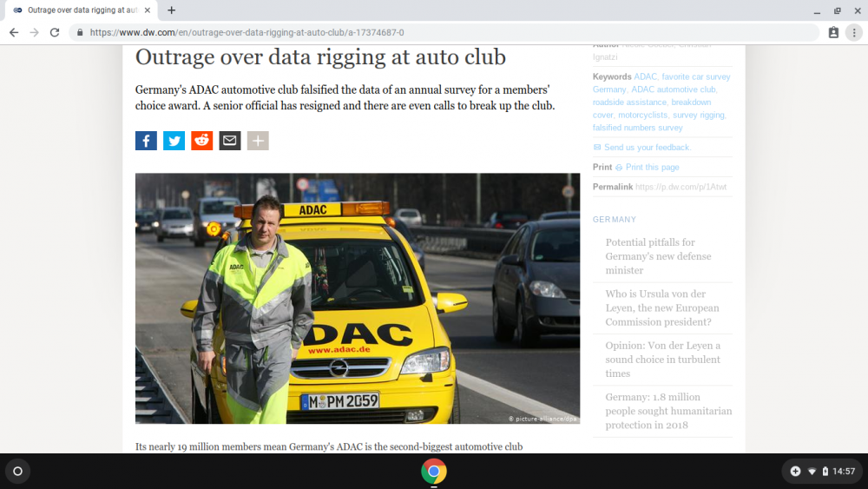The image size is (868, 489).
Task: Open more sharing options plus icon
Action: [x=258, y=141]
